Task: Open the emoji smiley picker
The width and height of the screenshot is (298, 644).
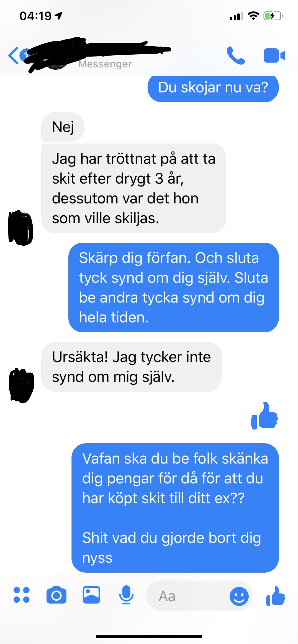Action: (x=239, y=596)
